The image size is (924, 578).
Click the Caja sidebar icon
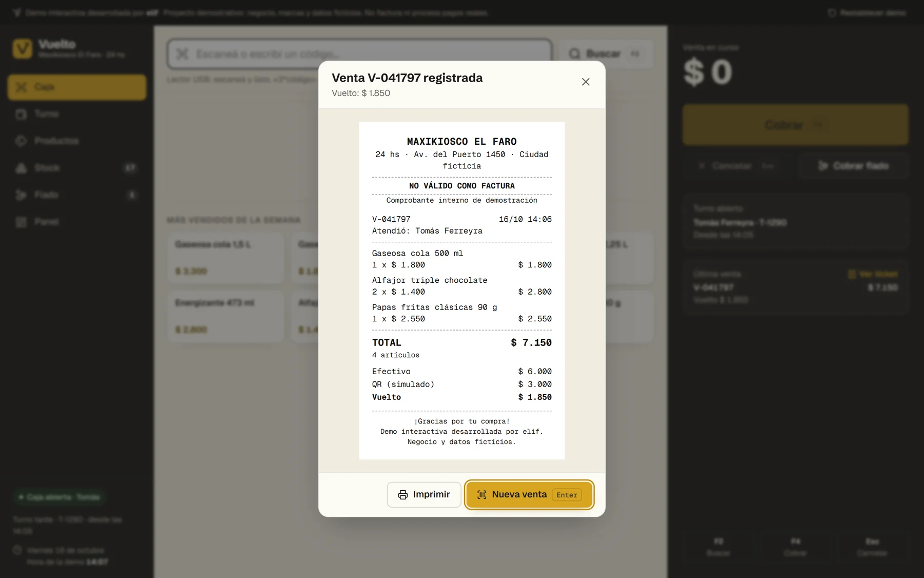21,87
